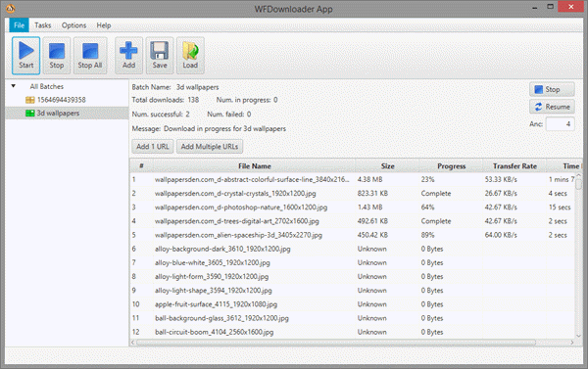
Task: Select row apple-fruit-surface_4115_1920x1080.jpg
Action: click(x=353, y=304)
